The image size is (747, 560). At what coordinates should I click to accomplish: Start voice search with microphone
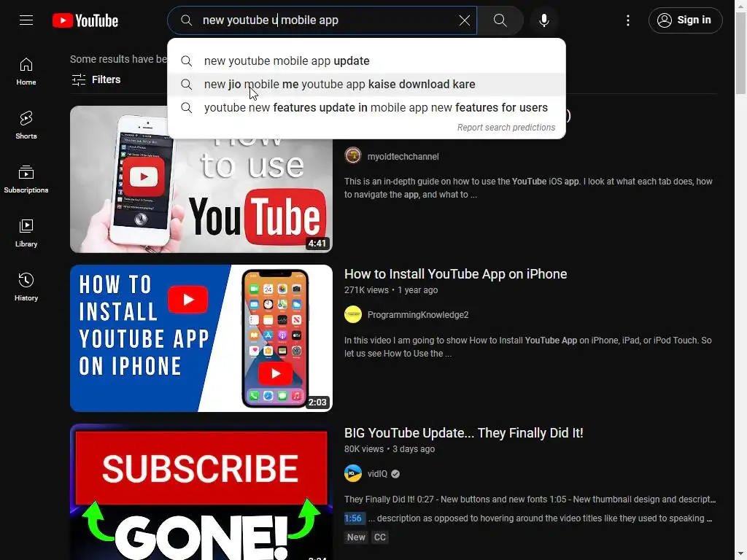[x=544, y=20]
